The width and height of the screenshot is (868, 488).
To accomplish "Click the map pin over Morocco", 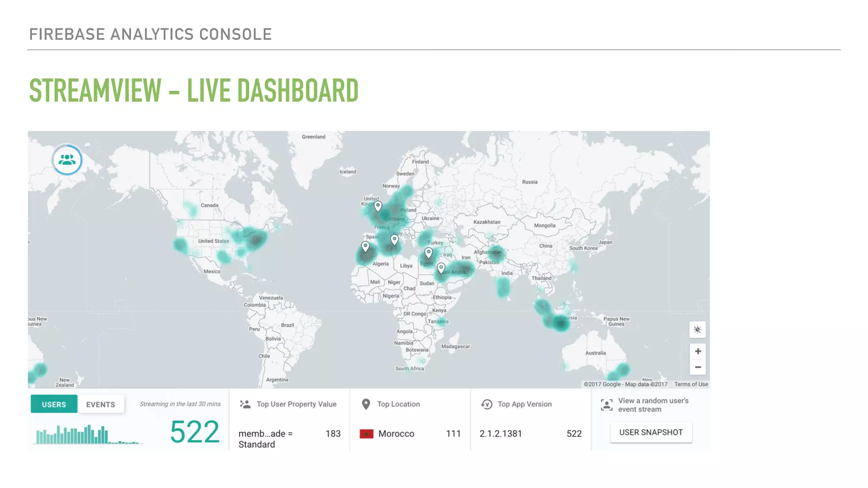I will point(365,247).
